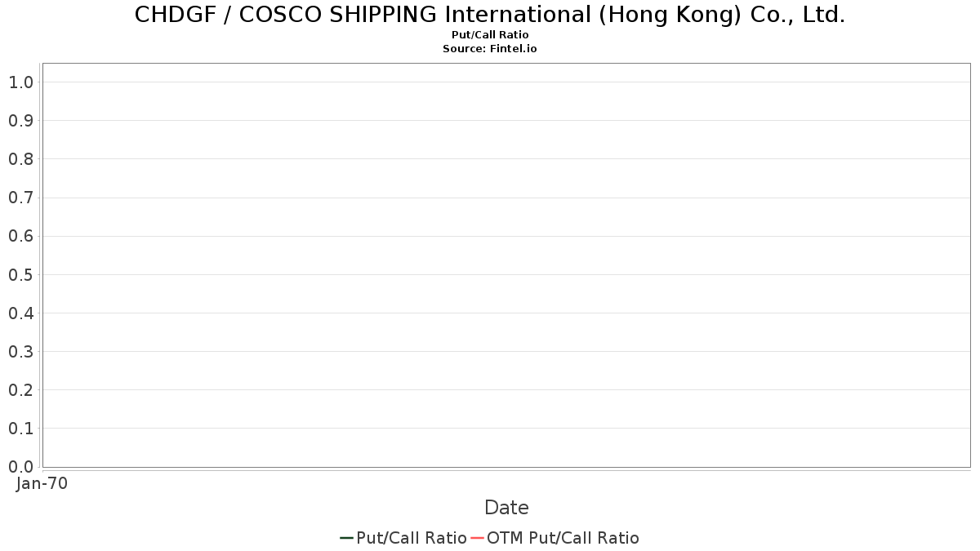Toggle the OTM Put/Call Ratio legend label

coord(563,538)
